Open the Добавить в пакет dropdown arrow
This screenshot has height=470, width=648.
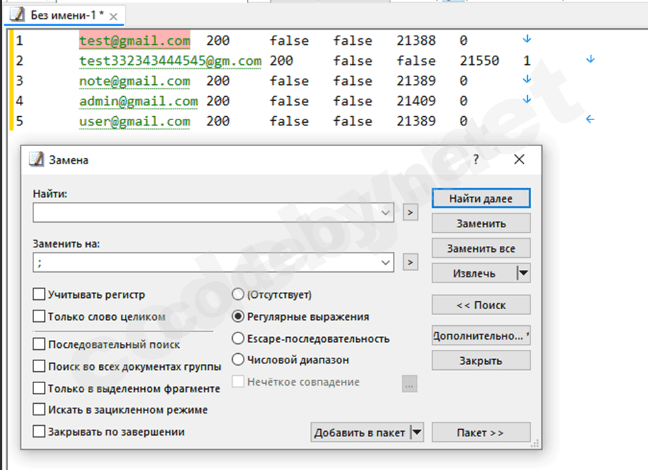coord(417,432)
